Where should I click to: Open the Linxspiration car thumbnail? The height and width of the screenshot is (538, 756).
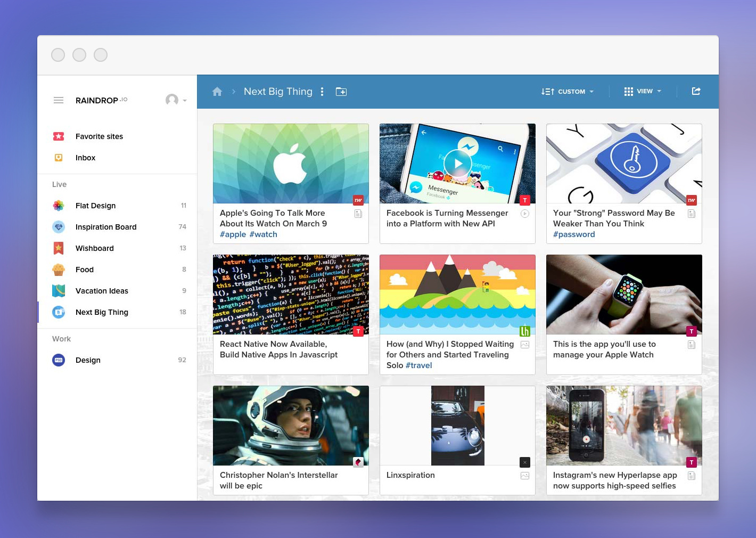(457, 426)
